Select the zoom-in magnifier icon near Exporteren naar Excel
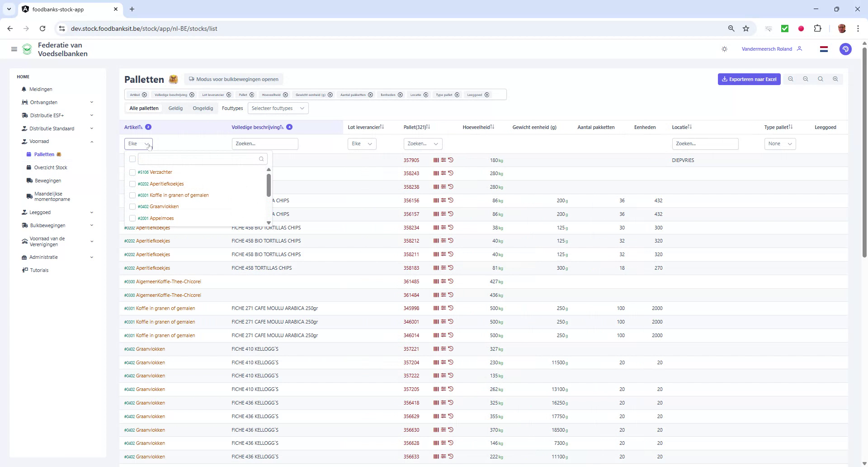Viewport: 868px width, 467px height. click(835, 79)
